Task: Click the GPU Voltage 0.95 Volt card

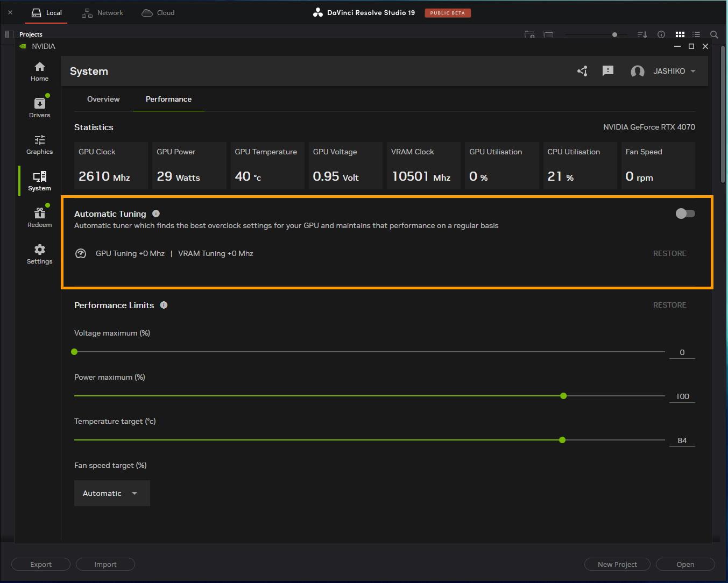Action: point(345,166)
